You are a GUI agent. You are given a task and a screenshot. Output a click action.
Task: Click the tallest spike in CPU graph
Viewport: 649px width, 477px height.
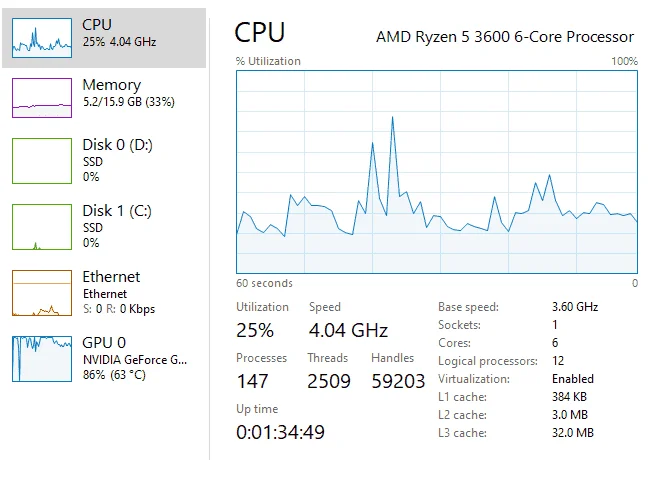point(392,118)
